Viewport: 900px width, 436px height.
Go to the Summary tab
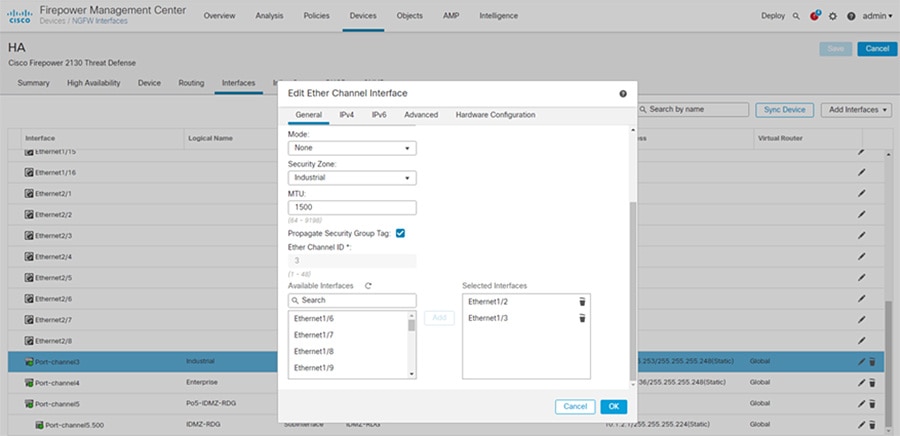click(x=33, y=83)
